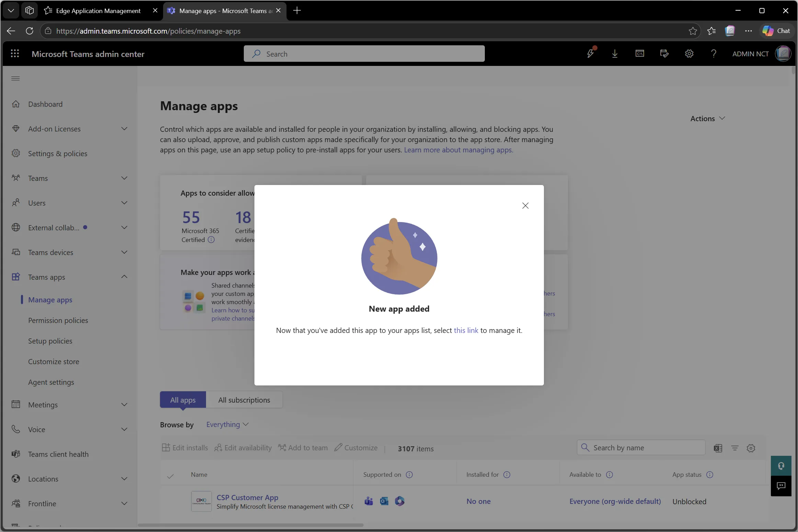Switch to the All apps tab

click(183, 400)
